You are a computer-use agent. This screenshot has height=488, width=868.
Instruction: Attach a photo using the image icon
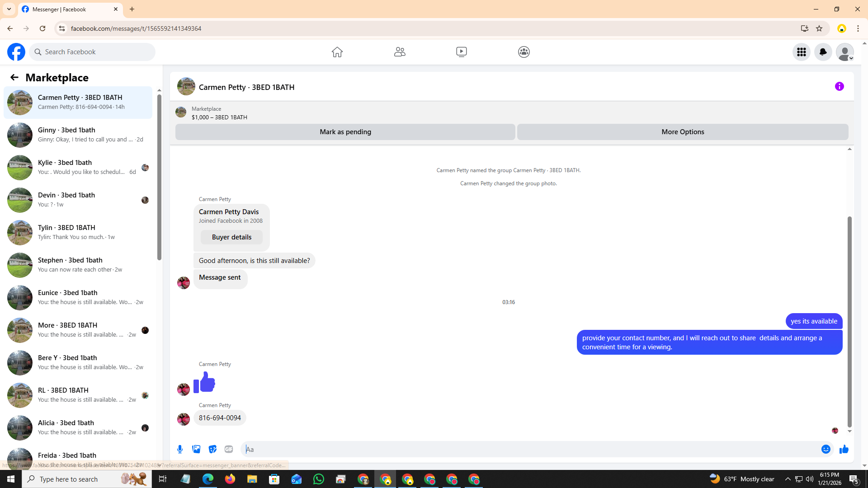click(x=196, y=449)
